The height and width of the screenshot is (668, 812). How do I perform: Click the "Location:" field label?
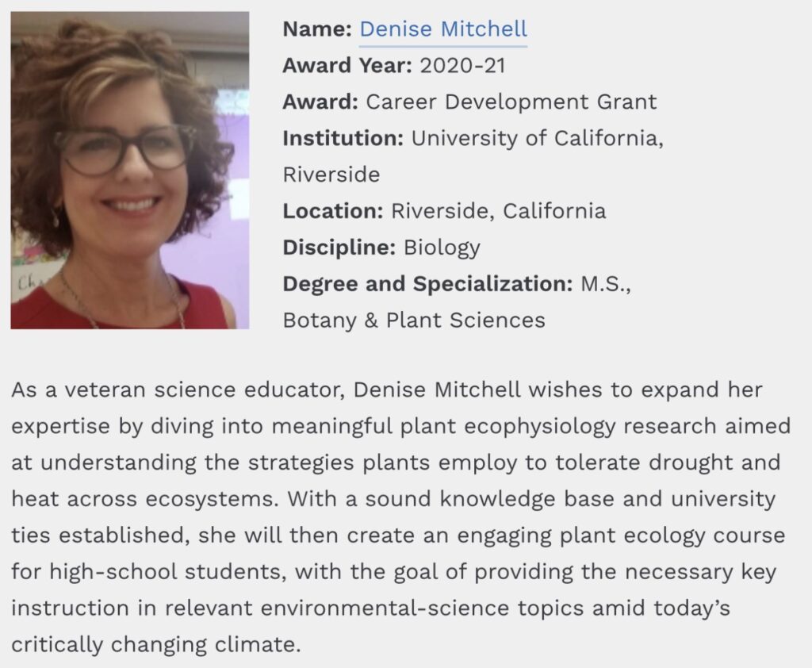click(333, 211)
